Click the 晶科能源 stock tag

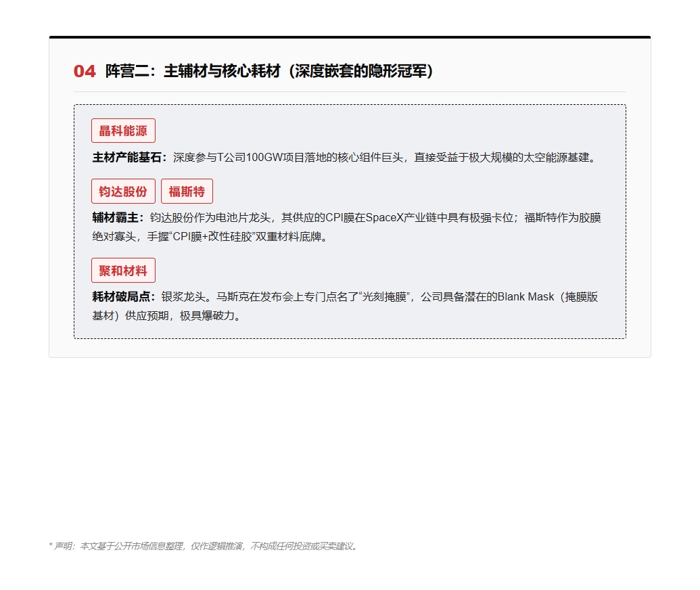[x=123, y=131]
